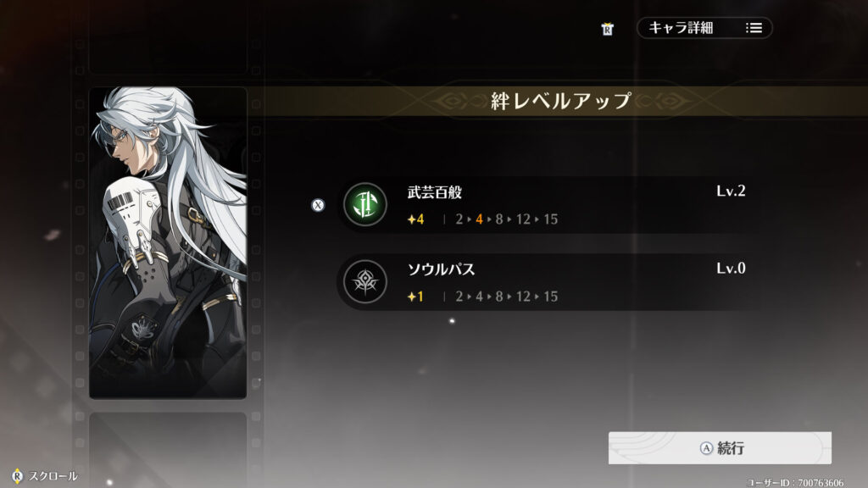Click the 15 milestone in the ソウルパス progression
Viewport: 868px width, 488px height.
550,297
